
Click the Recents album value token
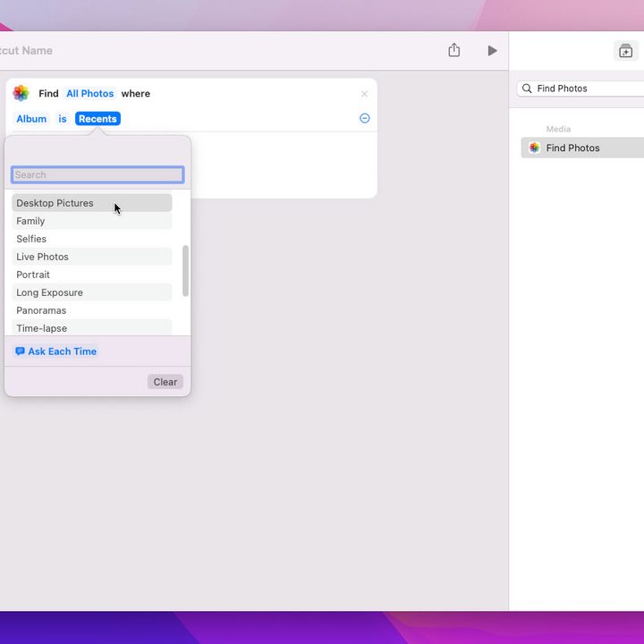click(97, 119)
